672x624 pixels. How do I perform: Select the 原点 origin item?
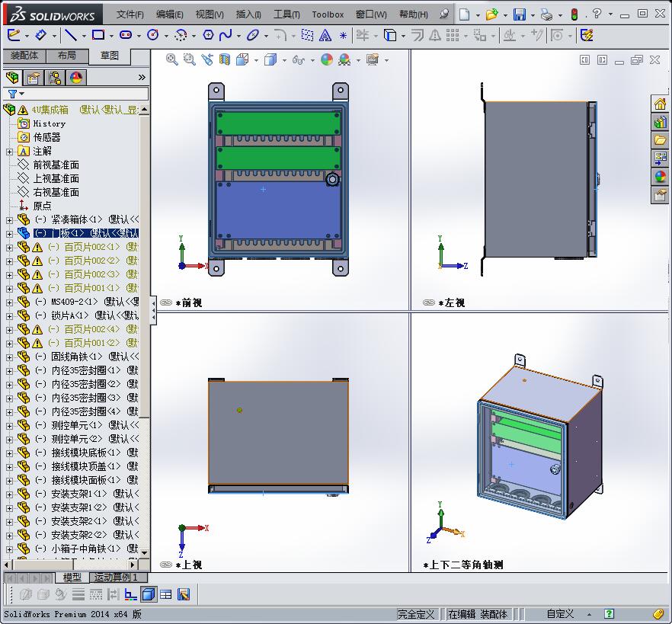(42, 206)
